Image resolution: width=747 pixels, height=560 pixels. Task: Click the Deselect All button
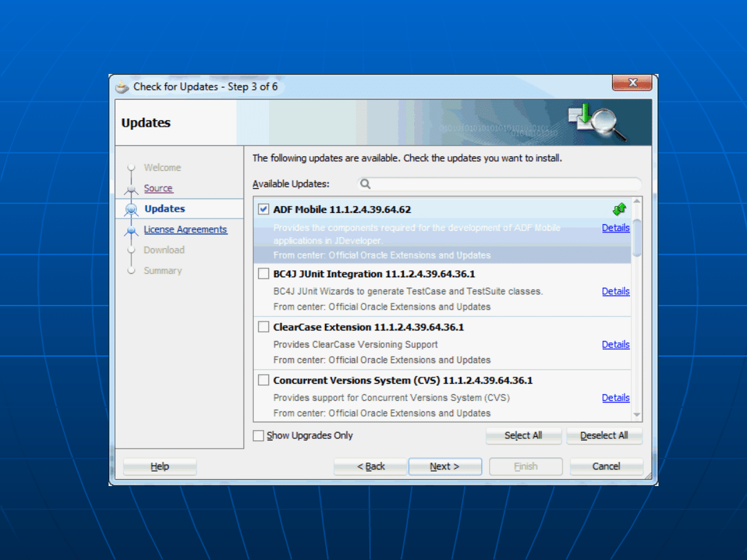[x=604, y=436]
